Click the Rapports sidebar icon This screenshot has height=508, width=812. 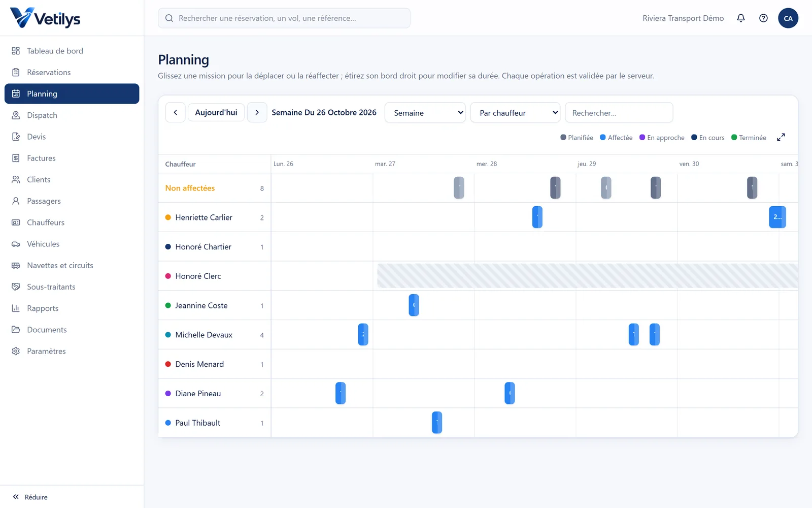16,308
